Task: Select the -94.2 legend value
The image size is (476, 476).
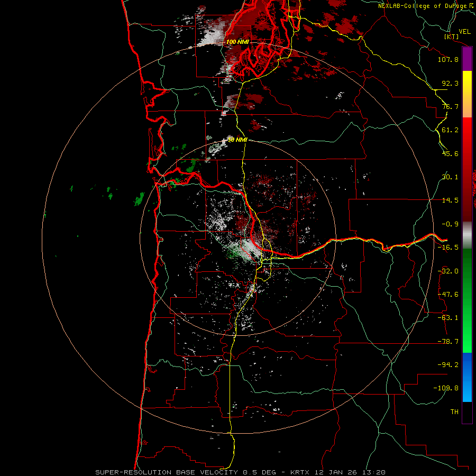Action: (x=448, y=364)
